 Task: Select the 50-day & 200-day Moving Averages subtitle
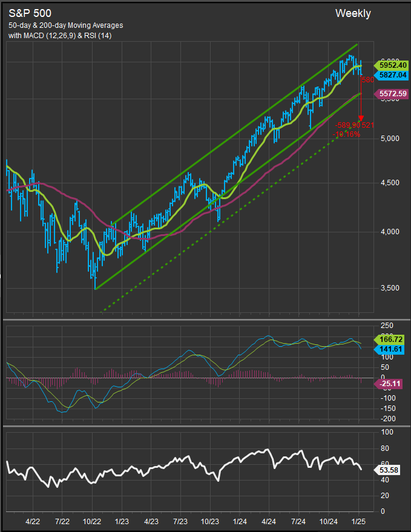[66, 25]
